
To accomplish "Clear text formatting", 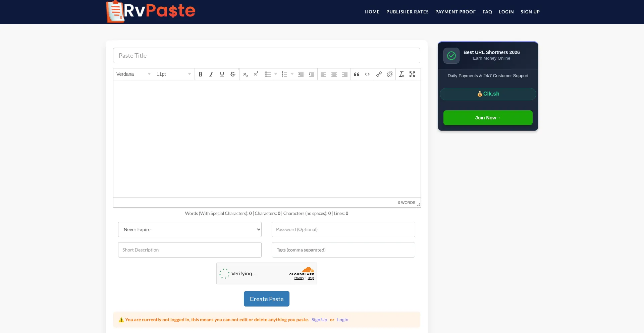I will click(401, 74).
